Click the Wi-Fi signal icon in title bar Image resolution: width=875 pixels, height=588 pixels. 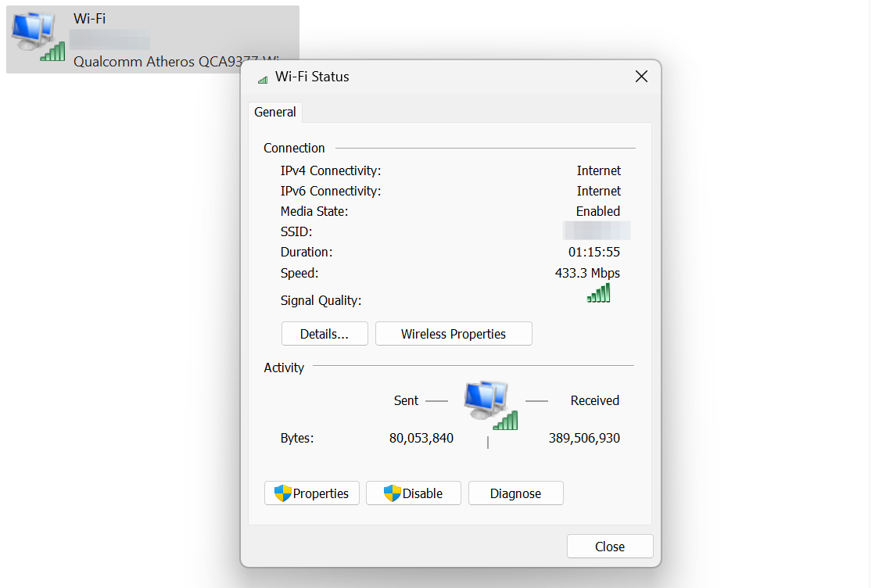[x=261, y=77]
